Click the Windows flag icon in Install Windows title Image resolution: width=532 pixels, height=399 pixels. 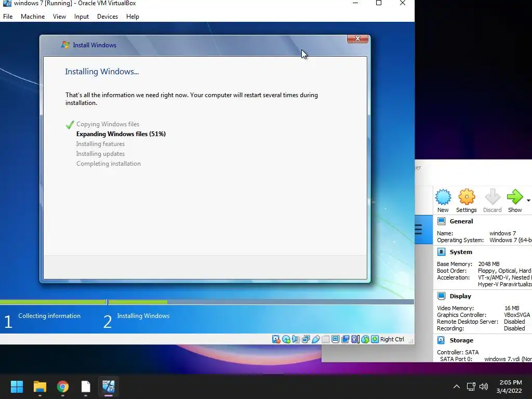click(x=65, y=45)
